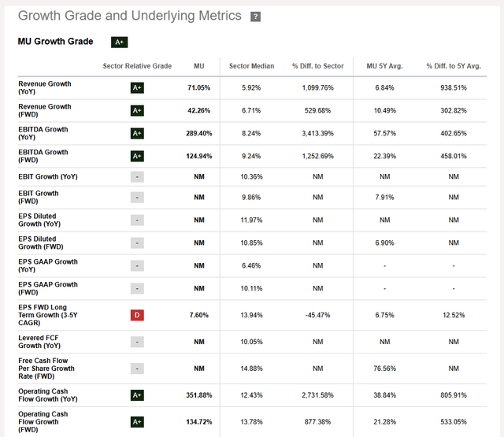Select the 76.56% MU 5Y average value
Screen dimensions: 504x437
[385, 368]
